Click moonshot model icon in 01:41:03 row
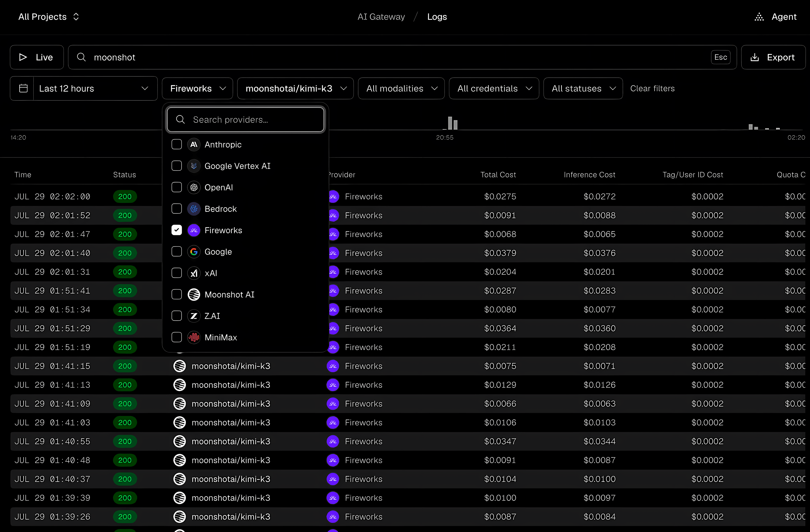This screenshot has width=810, height=532. [179, 423]
